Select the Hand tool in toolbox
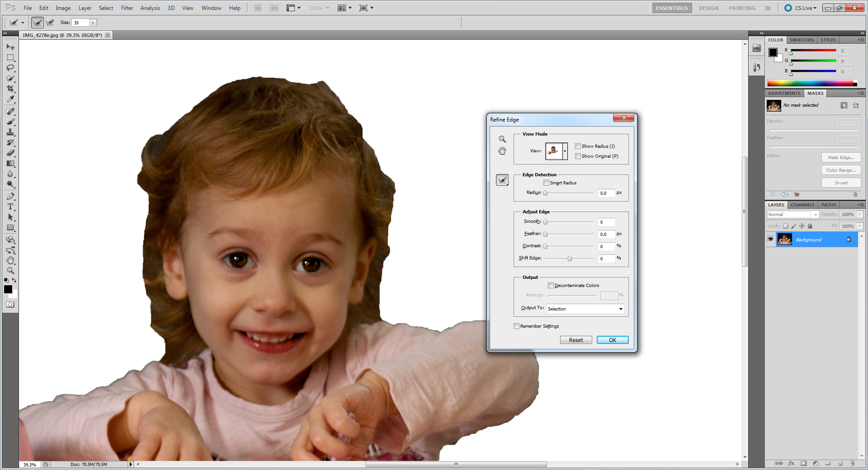 (x=10, y=260)
